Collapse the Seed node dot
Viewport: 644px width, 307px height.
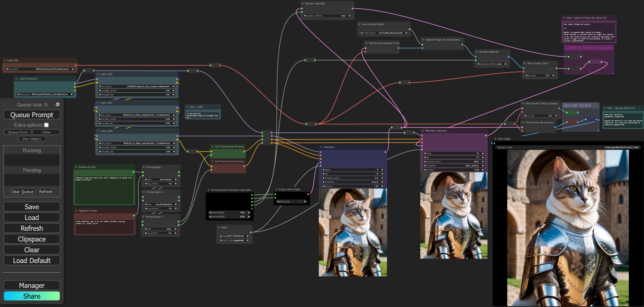(x=219, y=227)
